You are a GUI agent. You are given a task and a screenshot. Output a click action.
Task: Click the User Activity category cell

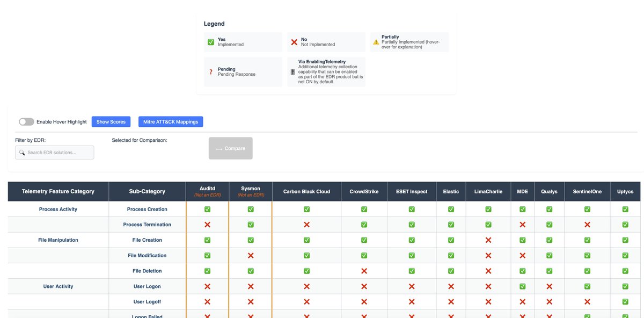coord(58,286)
